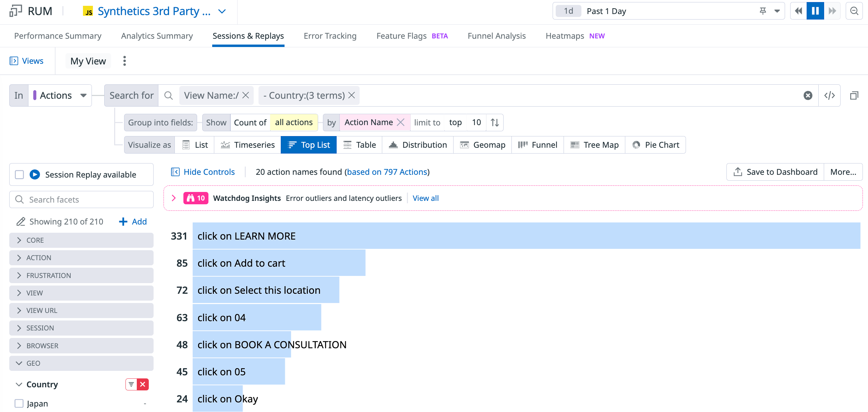Collapse the Country facet section
This screenshot has width=868, height=412.
19,385
